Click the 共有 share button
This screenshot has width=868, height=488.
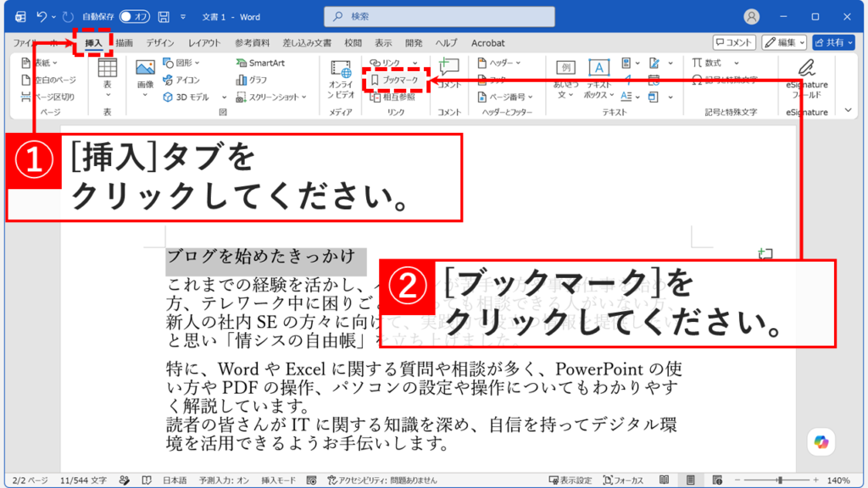coord(834,42)
